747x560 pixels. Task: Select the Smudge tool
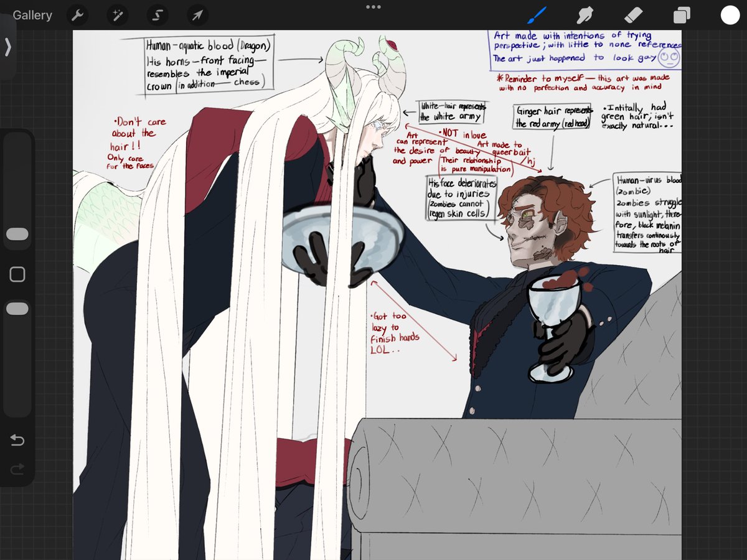[584, 15]
